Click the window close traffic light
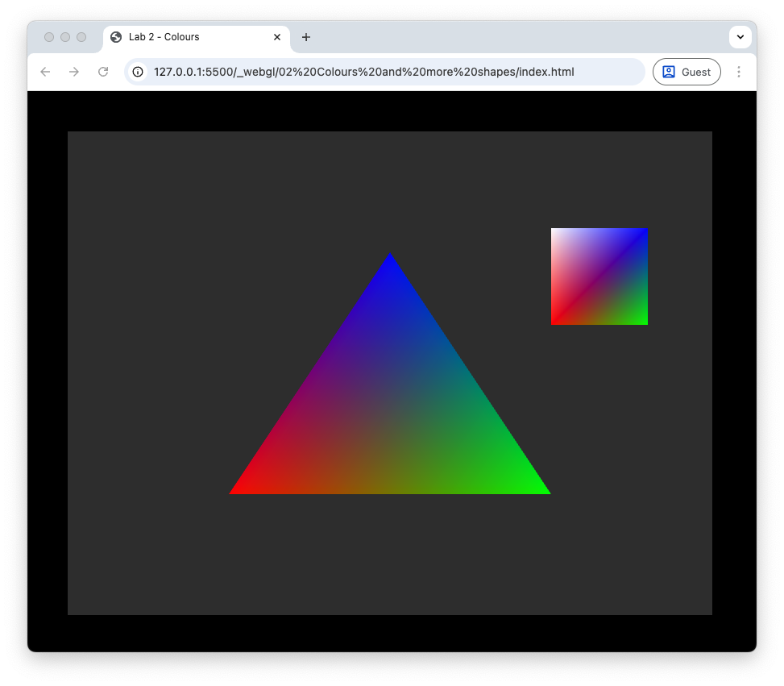Image resolution: width=784 pixels, height=686 pixels. tap(49, 37)
